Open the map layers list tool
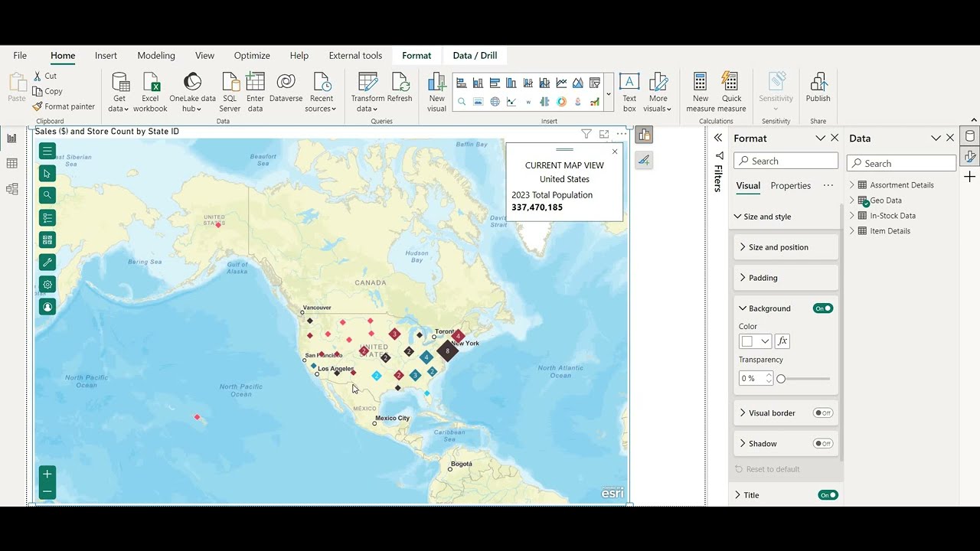Screen dimensions: 980x551 47,217
